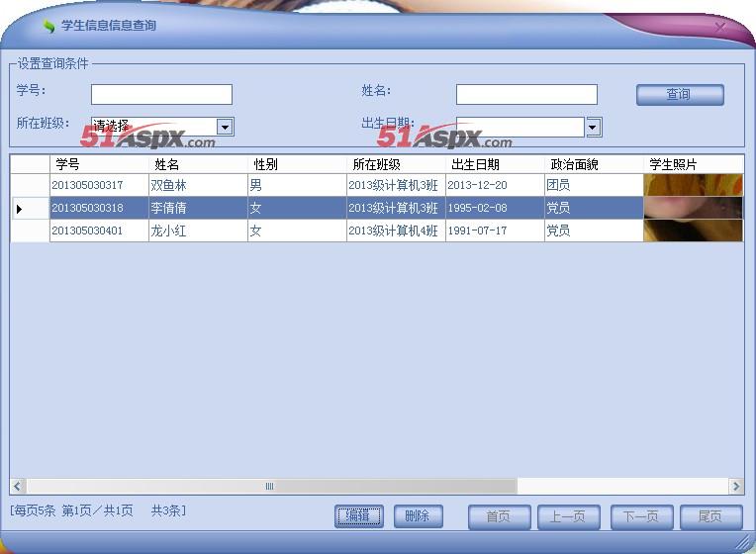Click class cell 2013级计算机4班
This screenshot has width=756, height=554.
[x=396, y=231]
